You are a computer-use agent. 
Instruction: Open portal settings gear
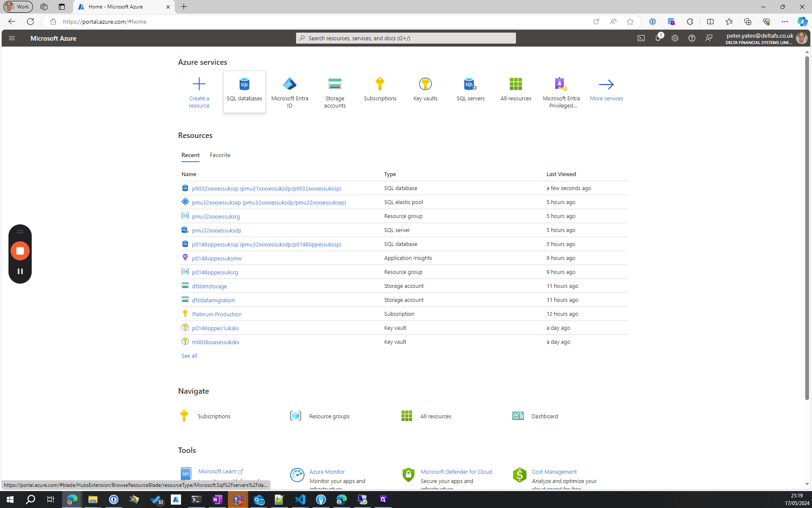[x=675, y=38]
